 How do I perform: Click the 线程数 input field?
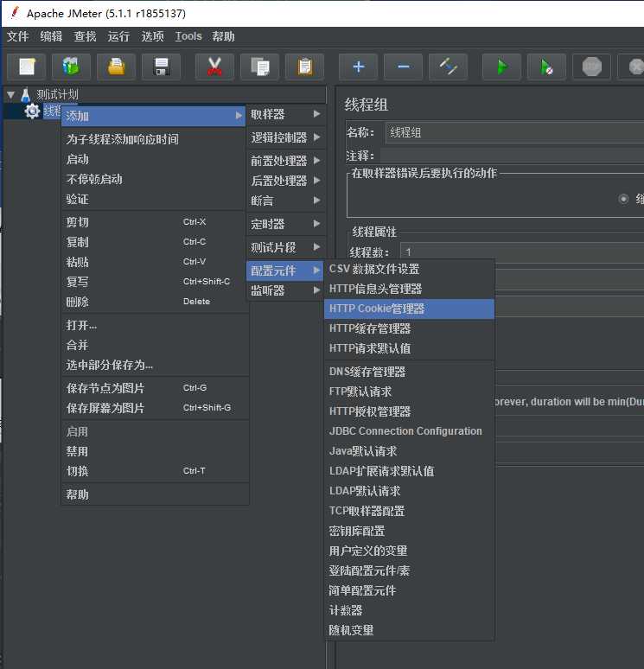pyautogui.click(x=522, y=252)
